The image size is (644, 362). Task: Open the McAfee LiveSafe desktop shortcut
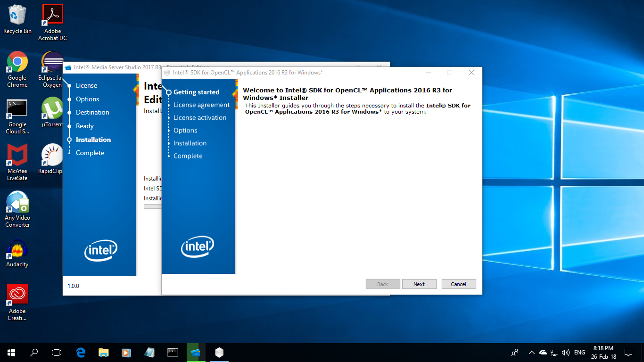pyautogui.click(x=17, y=163)
